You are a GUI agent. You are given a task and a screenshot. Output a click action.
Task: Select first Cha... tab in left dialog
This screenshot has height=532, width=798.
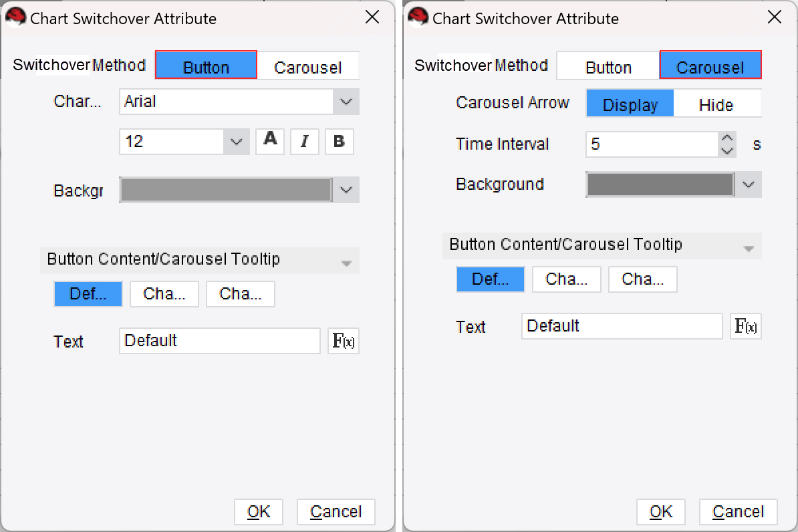(x=164, y=294)
